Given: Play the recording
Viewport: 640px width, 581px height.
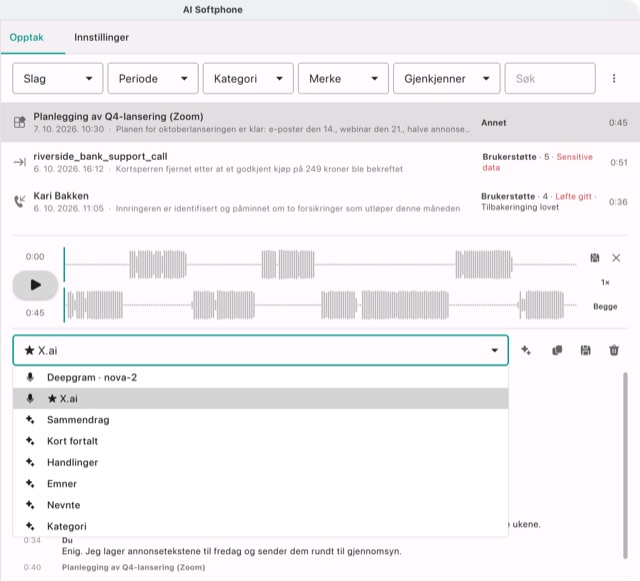Looking at the screenshot, I should pos(35,285).
